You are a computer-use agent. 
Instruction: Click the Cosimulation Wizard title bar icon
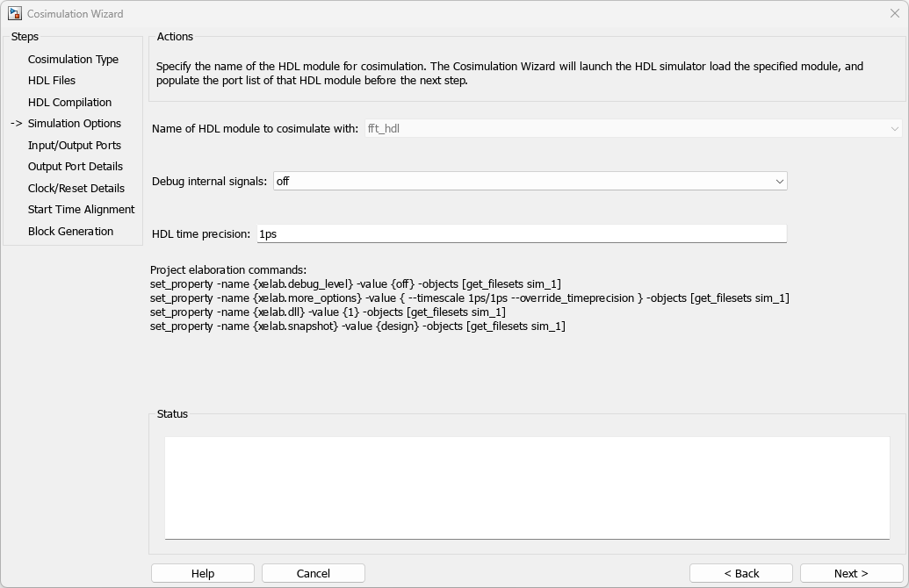14,14
